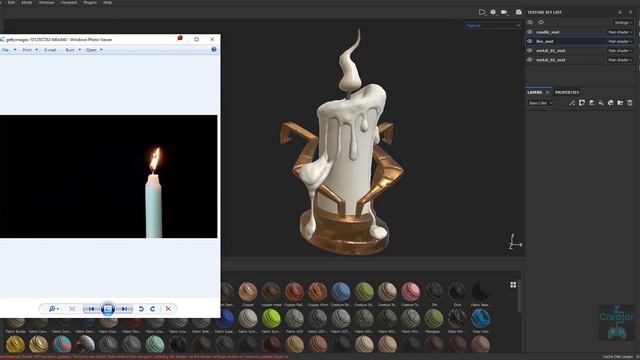
Task: Open the Edit menu
Action: (x=11, y=2)
